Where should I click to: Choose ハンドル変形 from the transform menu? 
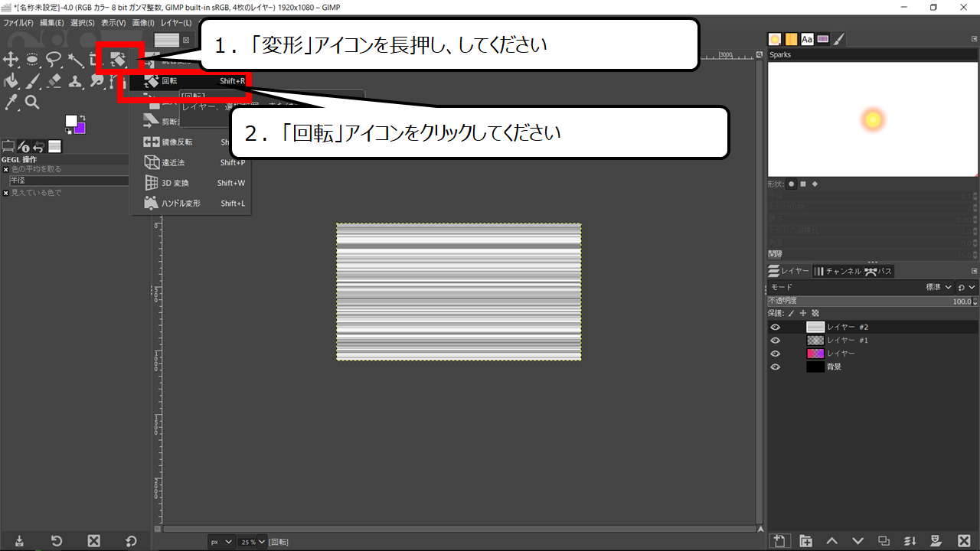[x=190, y=204]
